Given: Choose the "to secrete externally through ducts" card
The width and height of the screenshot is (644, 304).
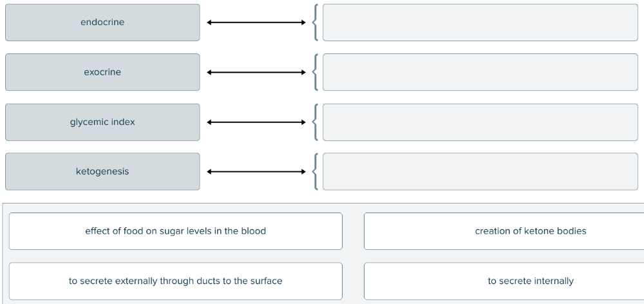Looking at the screenshot, I should point(175,281).
